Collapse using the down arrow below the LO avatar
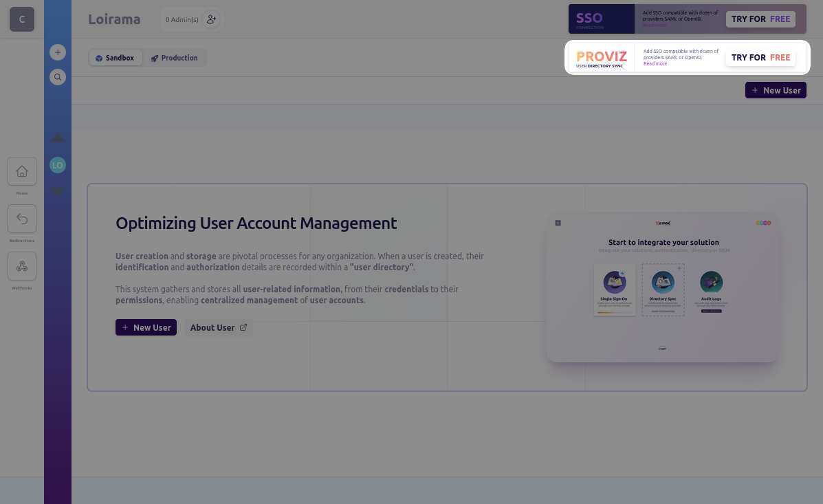Viewport: 823px width, 504px height. (58, 193)
